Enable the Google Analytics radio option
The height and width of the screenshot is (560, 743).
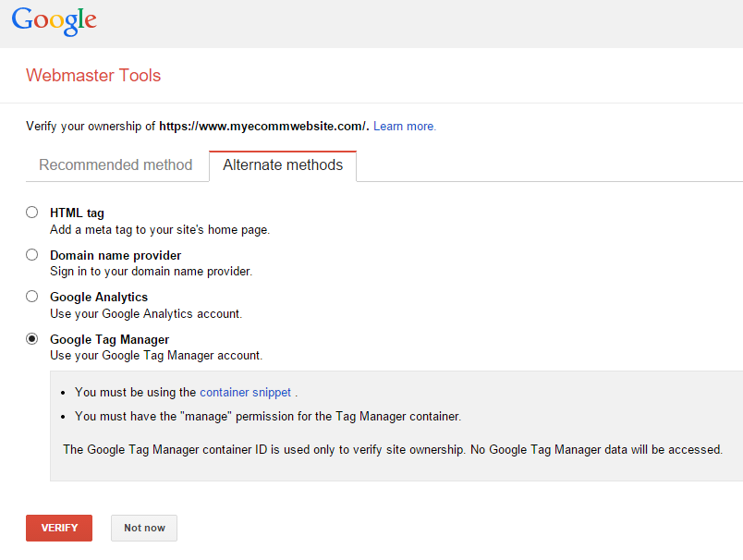[32, 297]
